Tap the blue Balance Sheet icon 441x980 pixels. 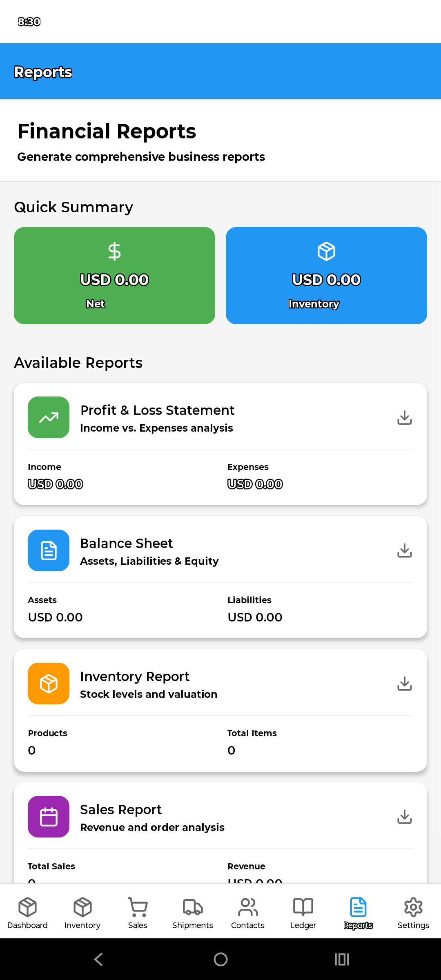(x=49, y=550)
